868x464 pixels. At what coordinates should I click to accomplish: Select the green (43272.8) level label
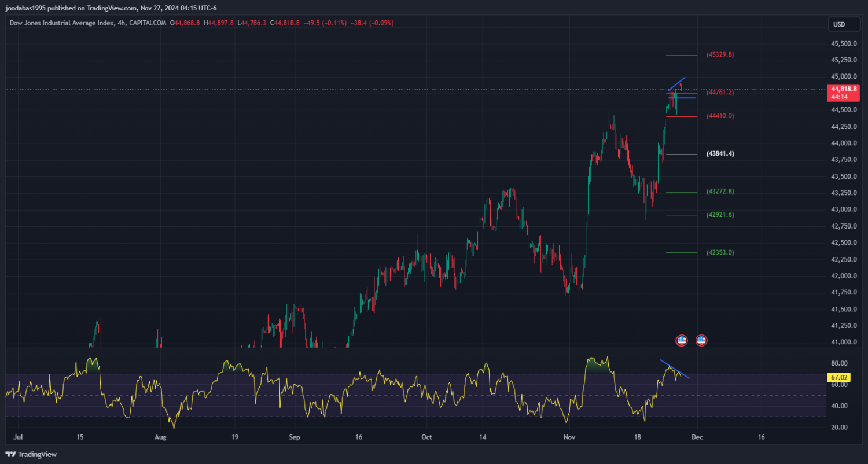[720, 192]
